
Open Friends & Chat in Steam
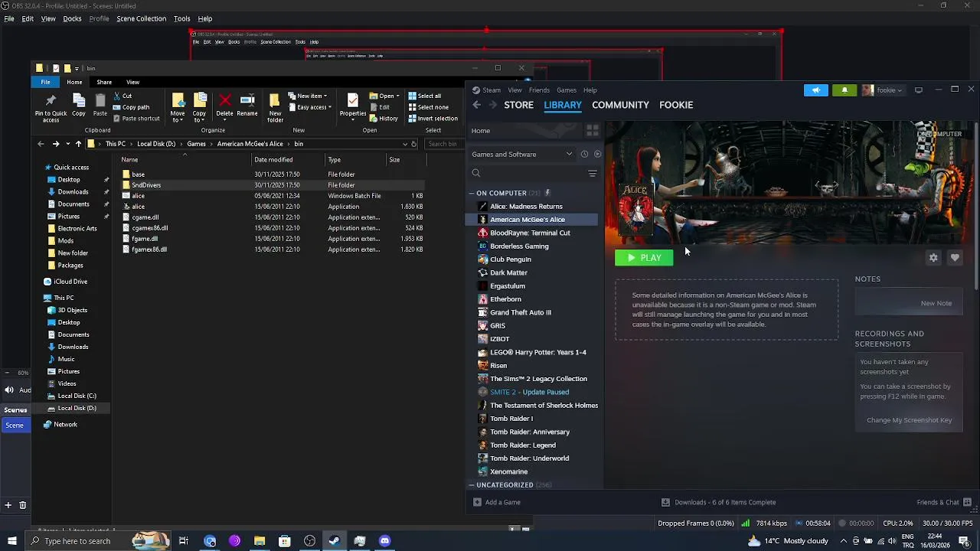943,503
